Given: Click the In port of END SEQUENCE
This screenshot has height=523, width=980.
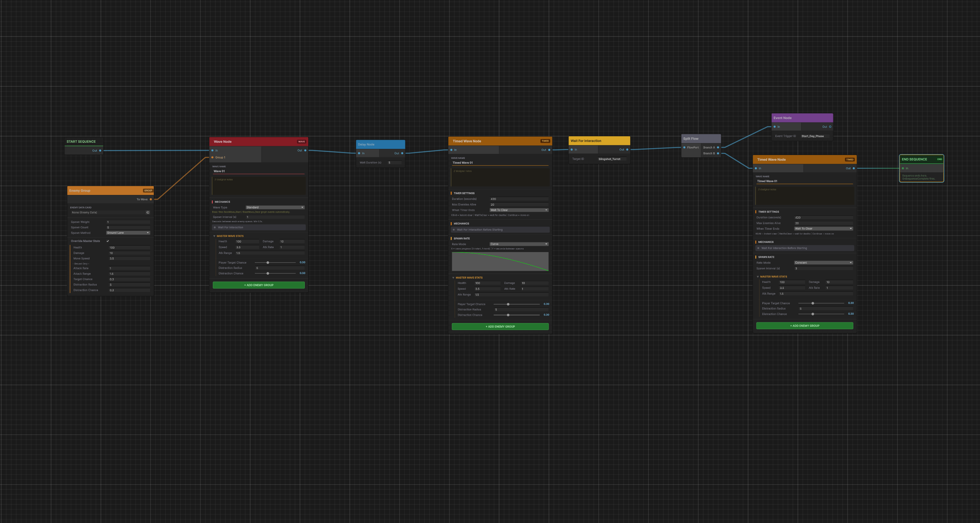Looking at the screenshot, I should (903, 168).
